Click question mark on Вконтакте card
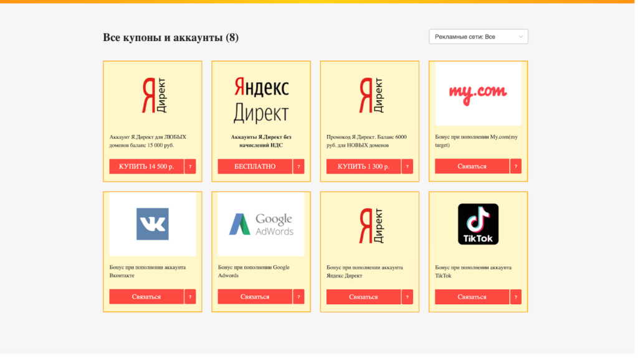Image resolution: width=638 pixels, height=364 pixels. tap(190, 297)
